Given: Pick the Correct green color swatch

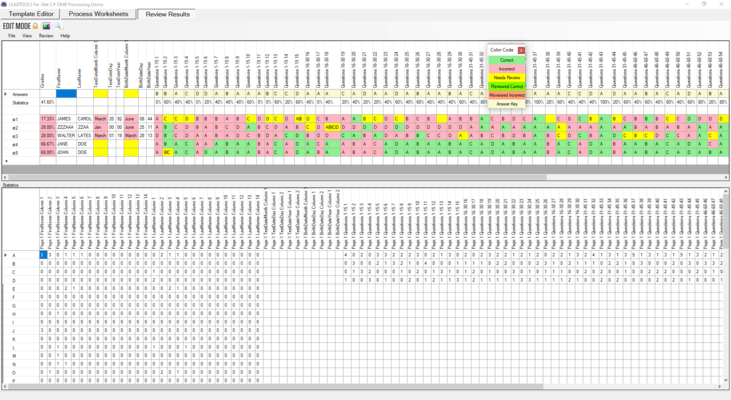Looking at the screenshot, I should [507, 60].
